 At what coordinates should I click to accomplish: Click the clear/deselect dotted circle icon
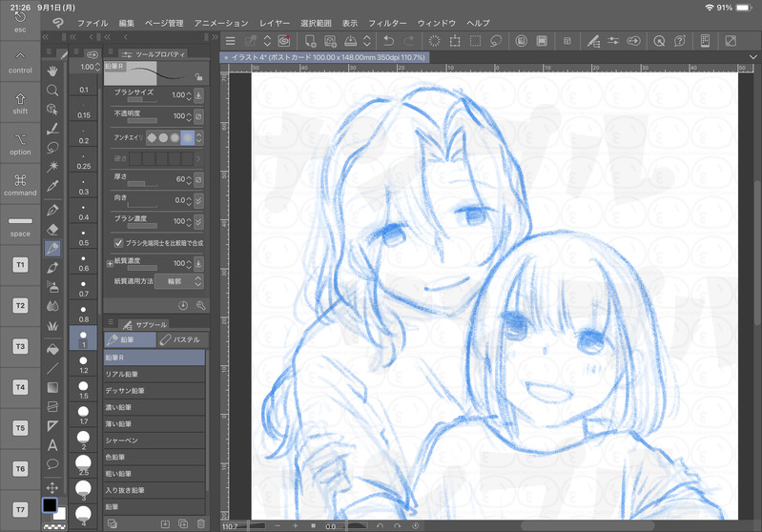pos(435,41)
